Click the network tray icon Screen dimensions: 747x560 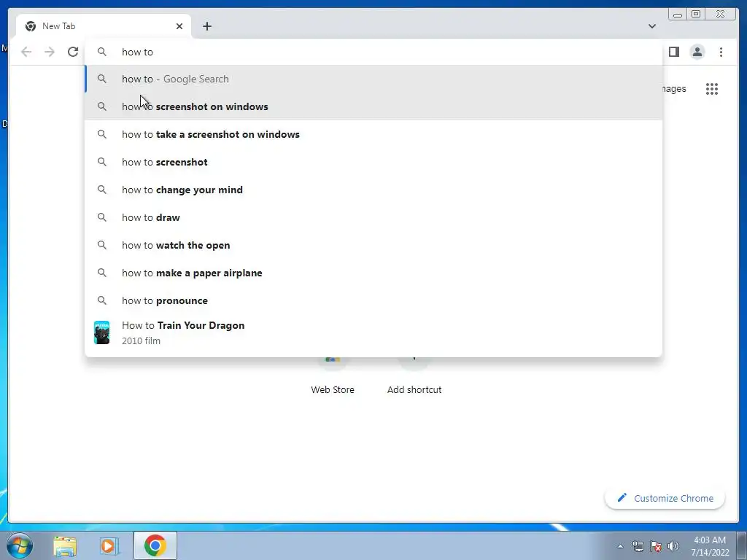638,546
